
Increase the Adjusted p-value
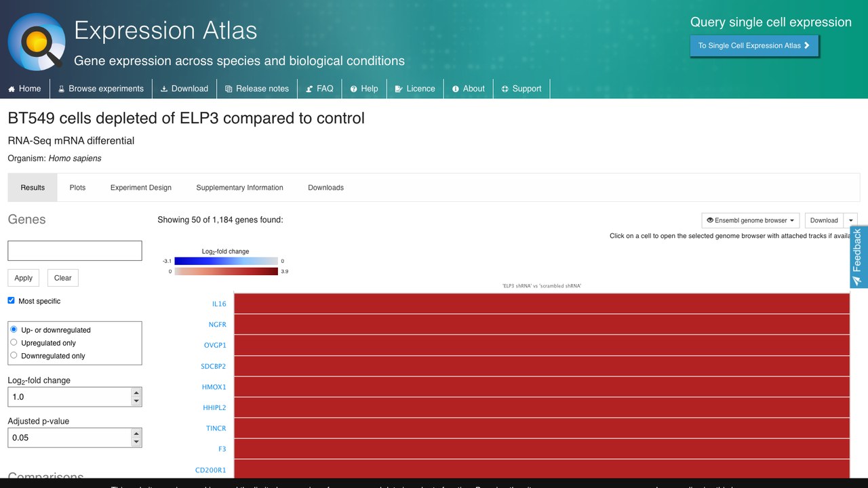pos(136,433)
